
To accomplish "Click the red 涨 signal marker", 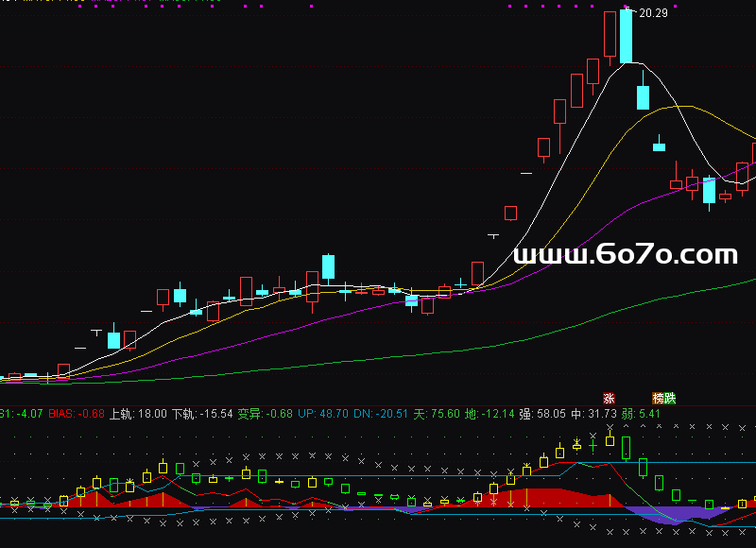I will (x=609, y=398).
